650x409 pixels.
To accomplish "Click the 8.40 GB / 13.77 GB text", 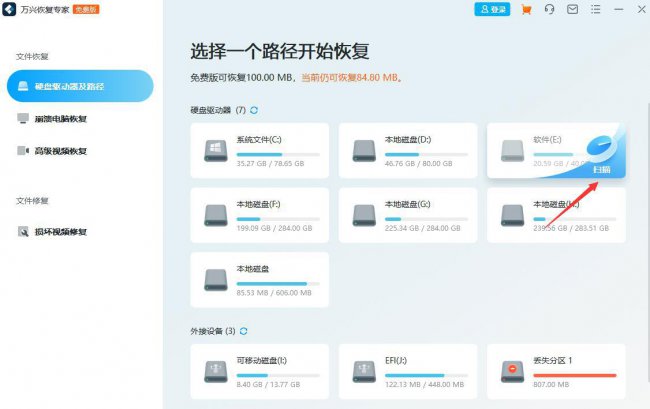I will point(268,384).
